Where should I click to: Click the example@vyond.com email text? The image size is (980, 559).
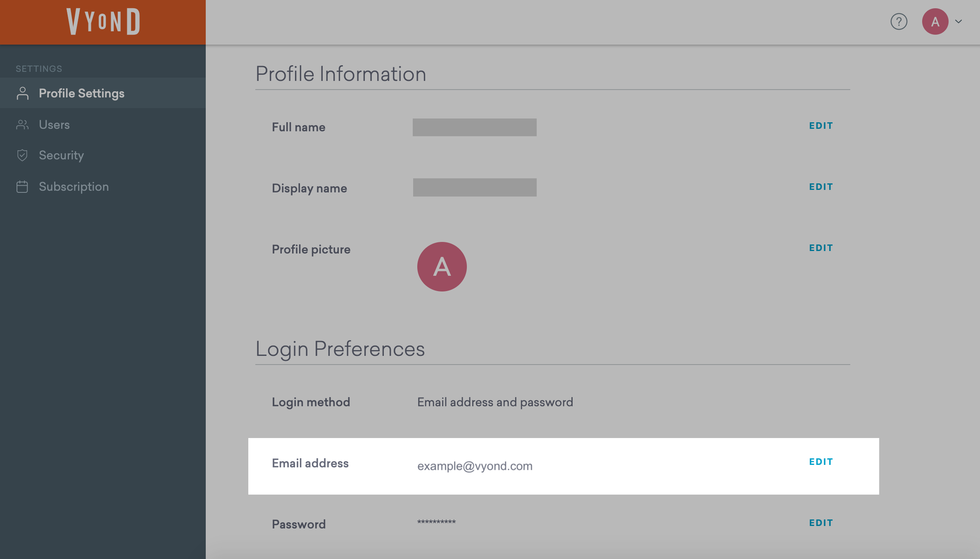[x=475, y=466]
